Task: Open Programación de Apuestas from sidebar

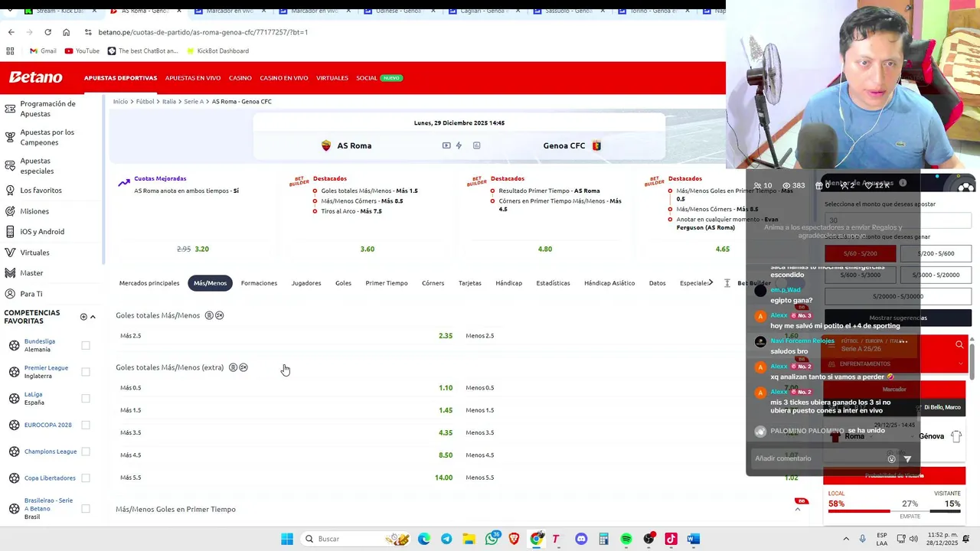Action: tap(47, 109)
